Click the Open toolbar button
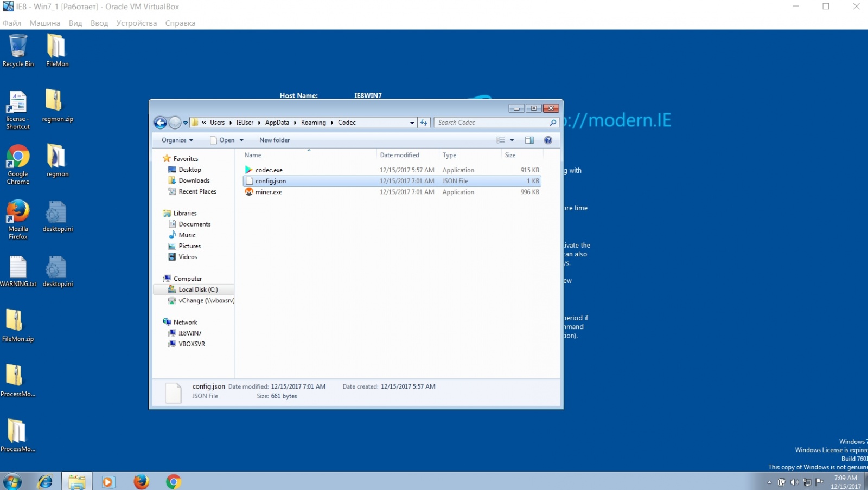The height and width of the screenshot is (490, 868). point(222,140)
